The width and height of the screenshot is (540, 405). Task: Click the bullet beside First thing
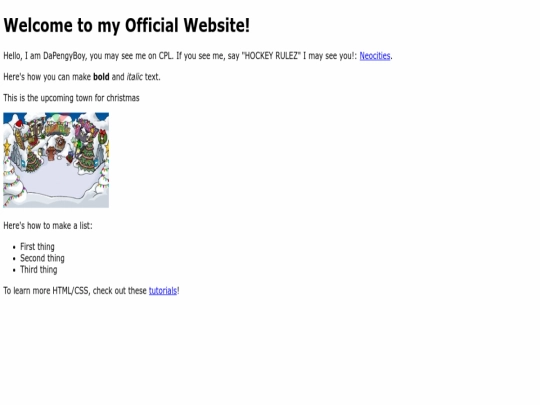14,247
